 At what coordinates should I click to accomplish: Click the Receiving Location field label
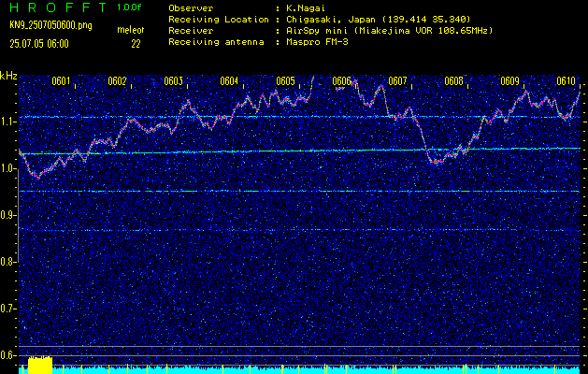(x=219, y=20)
